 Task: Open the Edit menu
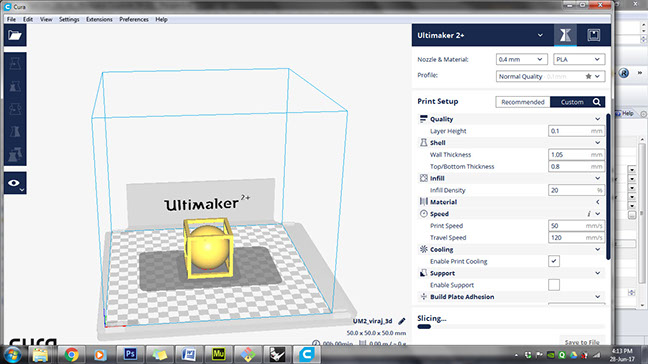pos(28,19)
